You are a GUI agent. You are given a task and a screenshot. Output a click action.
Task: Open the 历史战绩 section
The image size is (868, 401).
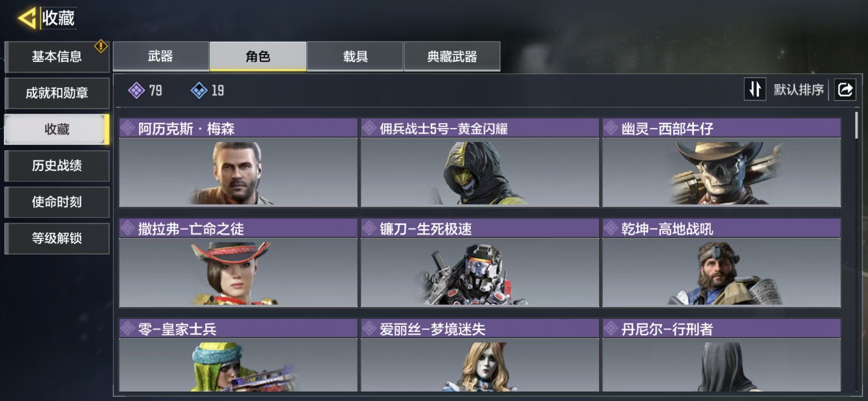click(x=57, y=166)
